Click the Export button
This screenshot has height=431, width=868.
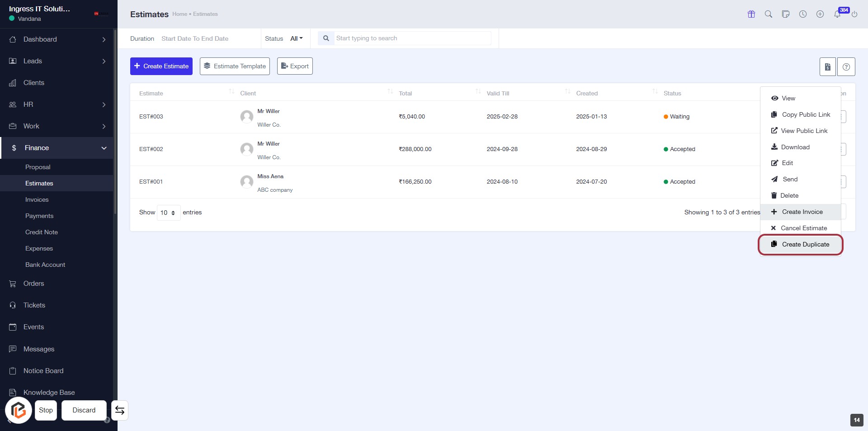pos(295,66)
